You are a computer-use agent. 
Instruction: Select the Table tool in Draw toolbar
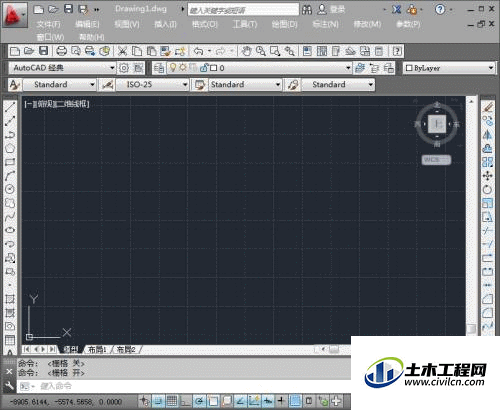[10, 340]
